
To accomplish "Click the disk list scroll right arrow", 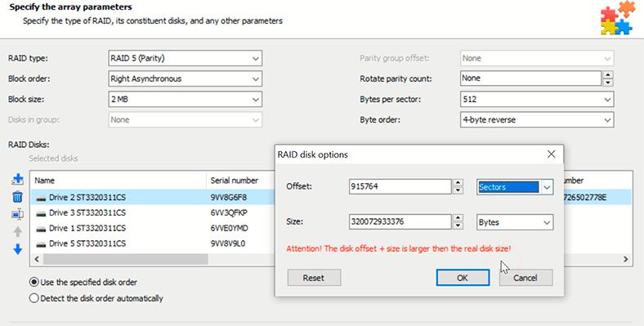I will 625,259.
